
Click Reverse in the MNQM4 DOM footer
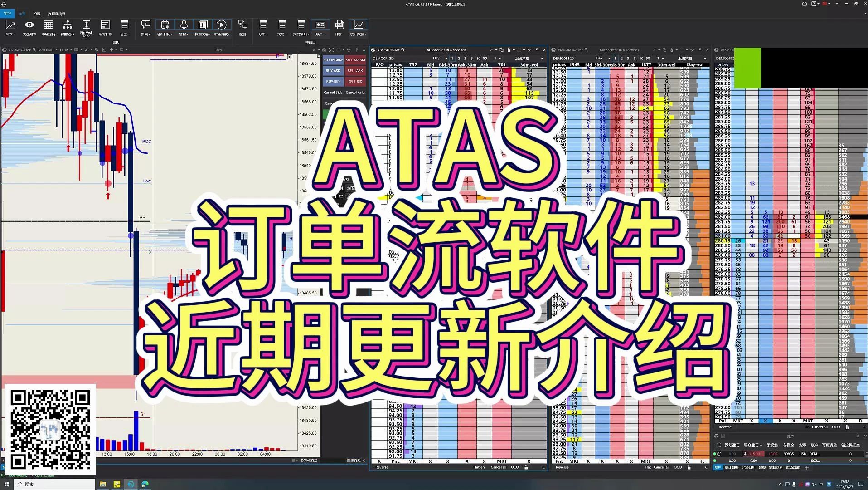click(x=562, y=467)
